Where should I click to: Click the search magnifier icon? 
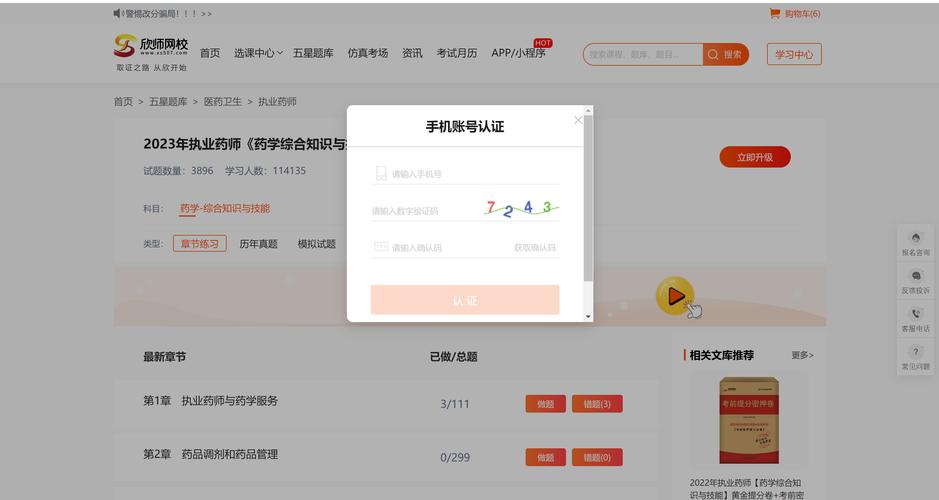tap(713, 54)
